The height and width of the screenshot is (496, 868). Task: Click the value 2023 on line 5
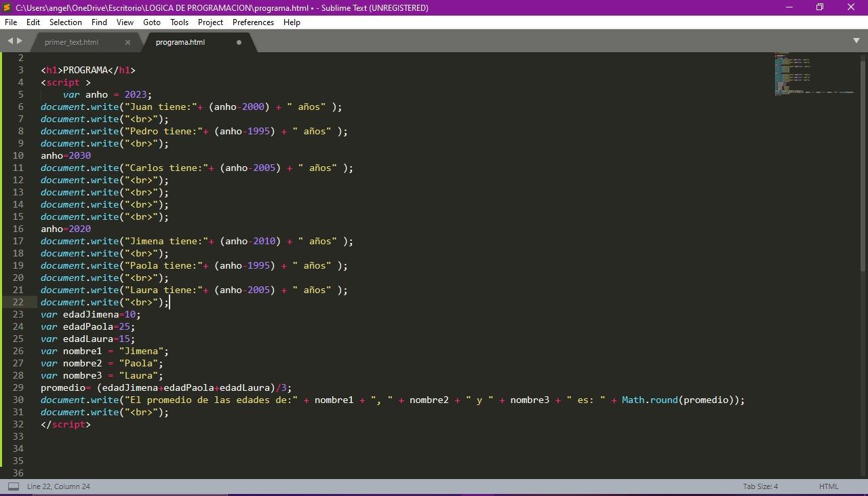click(x=136, y=94)
